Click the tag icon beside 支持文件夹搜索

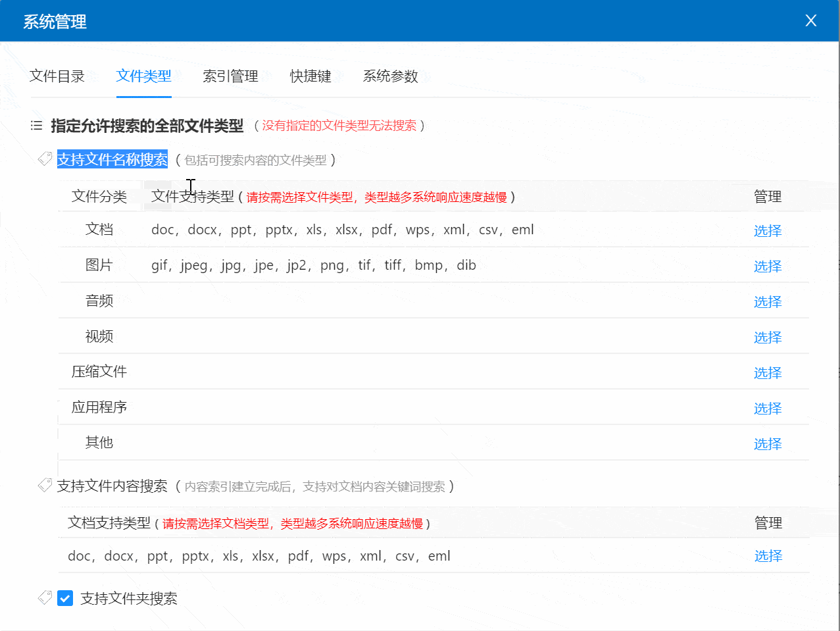click(x=45, y=597)
